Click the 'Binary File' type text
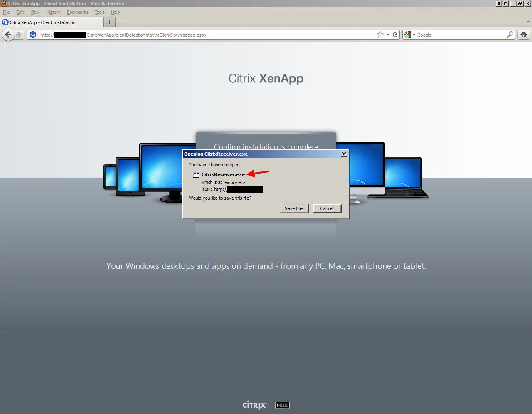This screenshot has height=414, width=532. 235,183
